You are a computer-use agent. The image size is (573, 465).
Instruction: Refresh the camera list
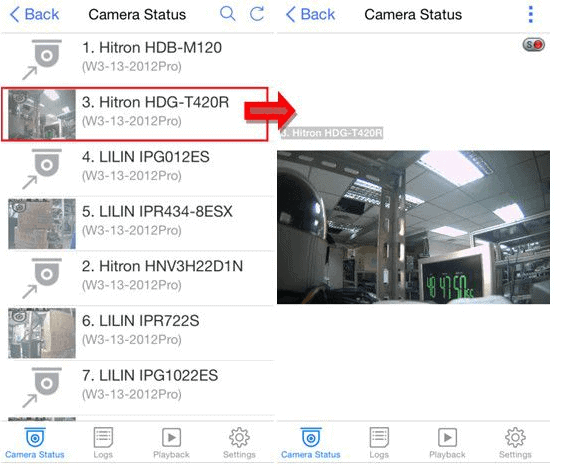point(257,14)
